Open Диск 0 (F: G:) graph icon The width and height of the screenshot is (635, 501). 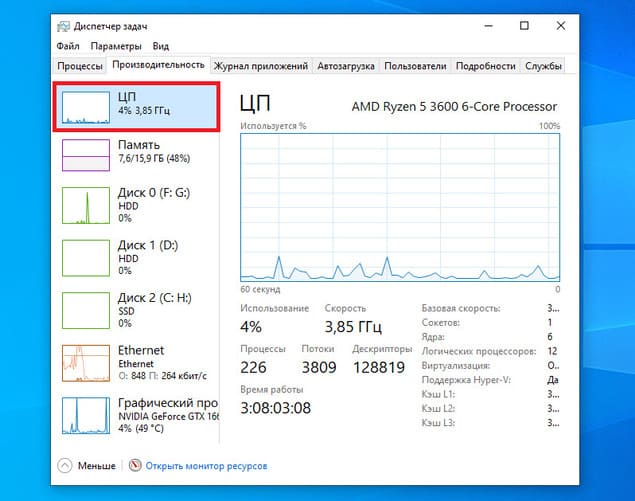[x=86, y=205]
